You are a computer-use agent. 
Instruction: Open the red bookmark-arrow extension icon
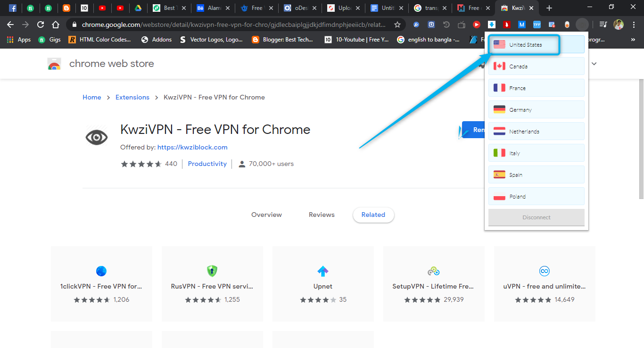point(507,25)
